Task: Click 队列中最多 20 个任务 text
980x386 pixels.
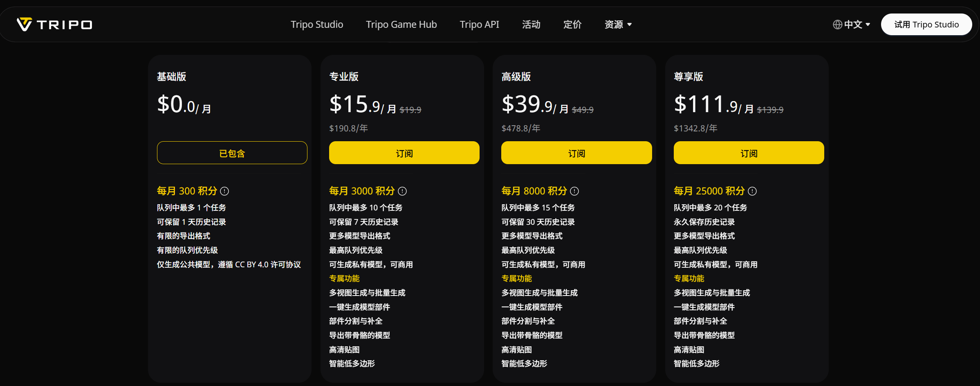Action: 711,208
